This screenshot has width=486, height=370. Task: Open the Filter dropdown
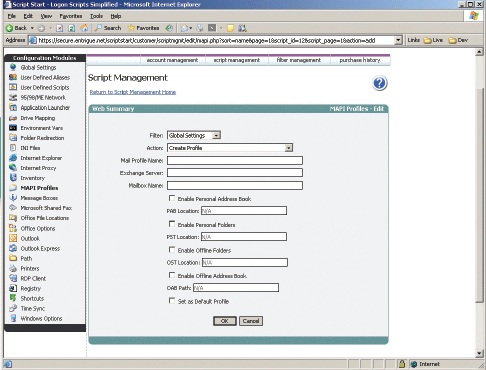[194, 135]
